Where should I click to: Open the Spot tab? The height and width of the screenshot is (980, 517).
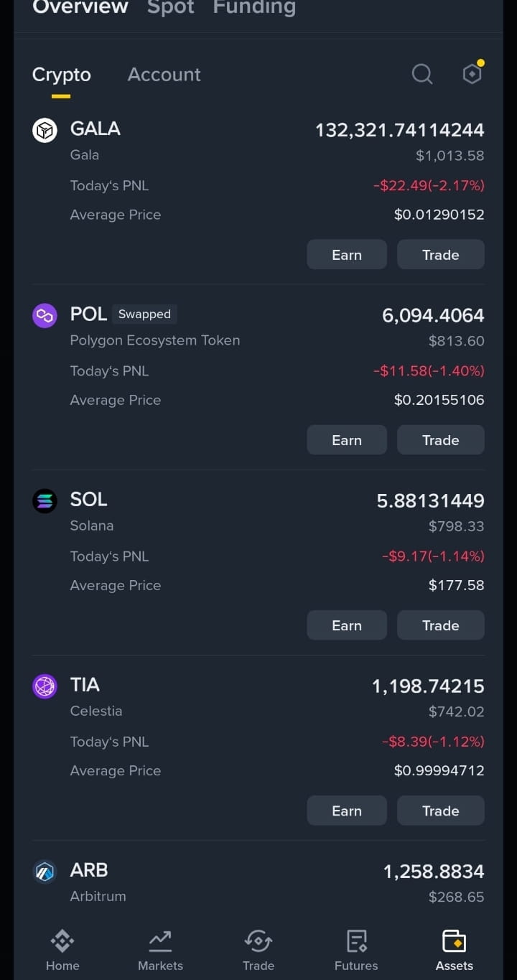point(171,8)
